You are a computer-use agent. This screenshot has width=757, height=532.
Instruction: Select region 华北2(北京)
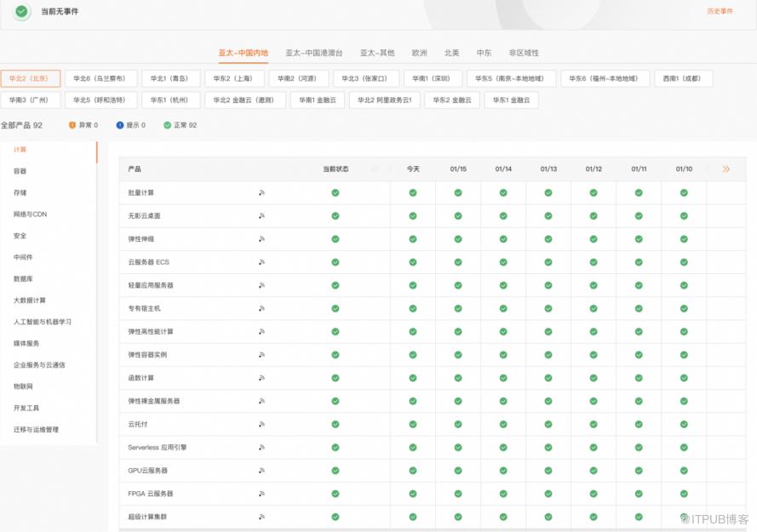pos(31,78)
